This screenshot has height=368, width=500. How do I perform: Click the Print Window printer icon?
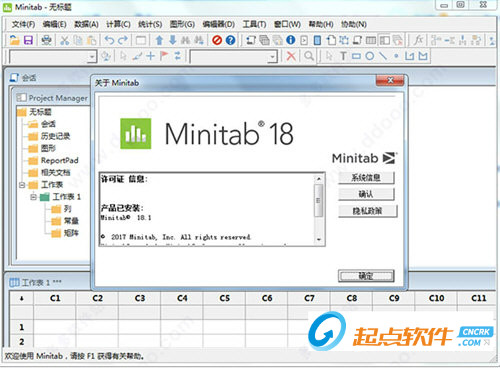46,40
